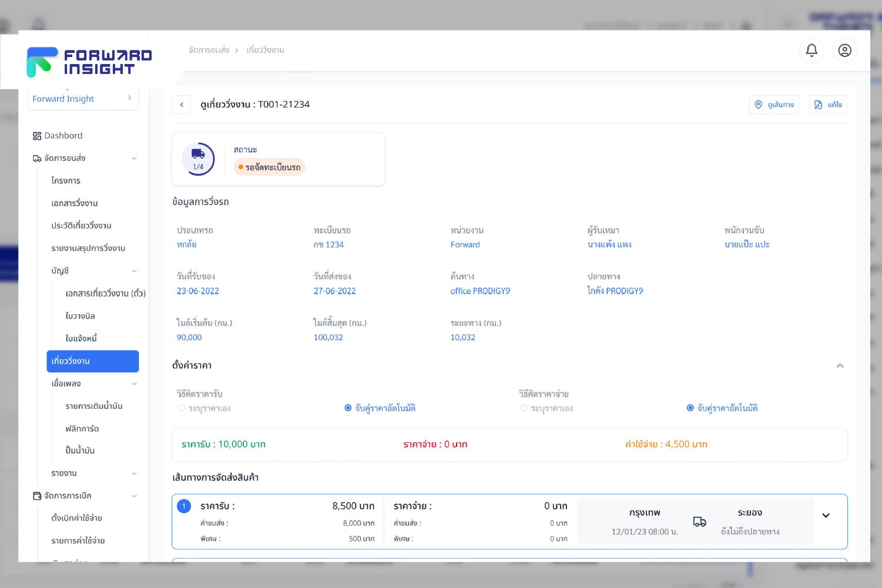
Task: Select จับคู่ราคาอัตโนมัติ under วิธีคิดราคารับ
Action: click(348, 408)
